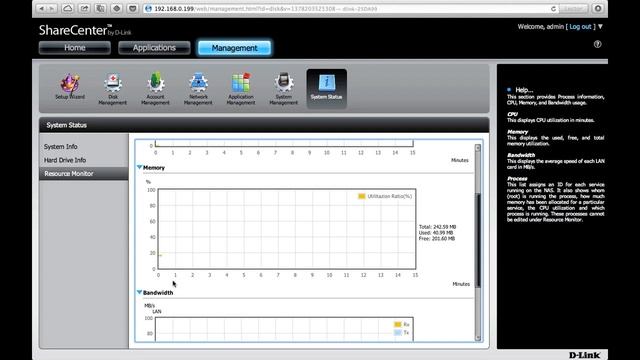Collapse the Memory section triangle
The width and height of the screenshot is (640, 360).
(140, 167)
